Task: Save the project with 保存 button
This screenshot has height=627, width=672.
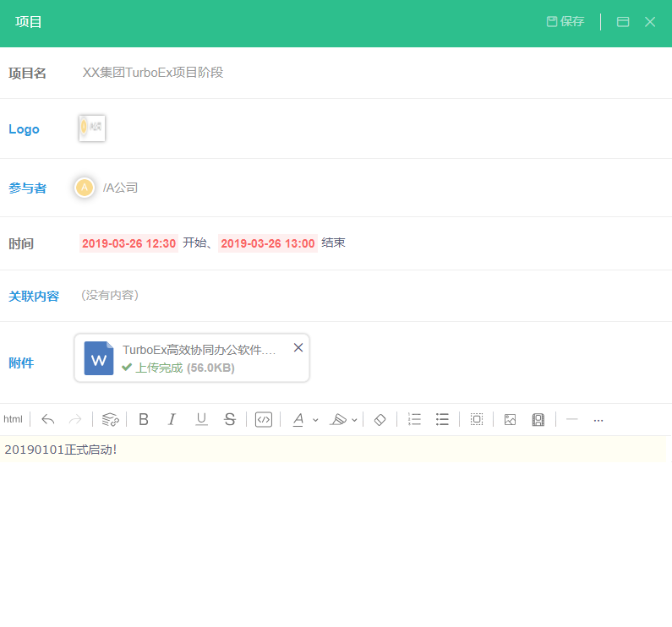Action: click(x=565, y=21)
